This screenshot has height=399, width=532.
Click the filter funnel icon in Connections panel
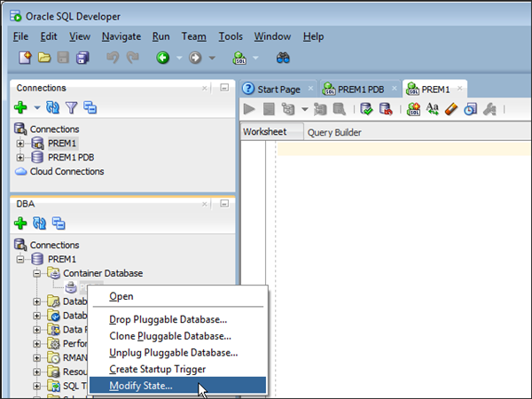[72, 107]
